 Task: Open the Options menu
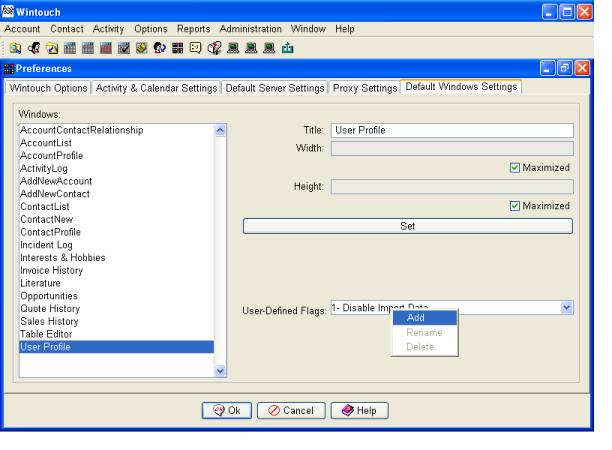151,29
